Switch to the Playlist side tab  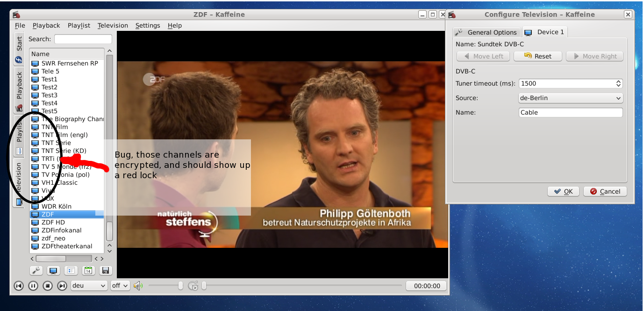click(19, 136)
